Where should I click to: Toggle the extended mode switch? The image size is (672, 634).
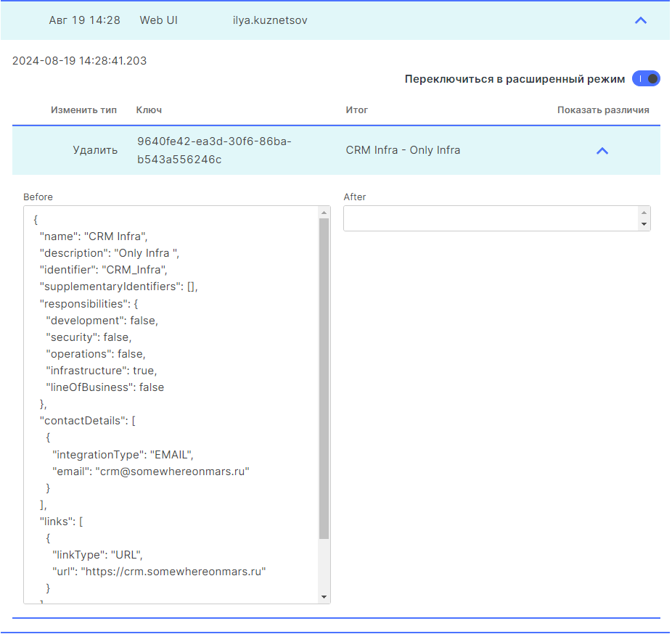645,78
